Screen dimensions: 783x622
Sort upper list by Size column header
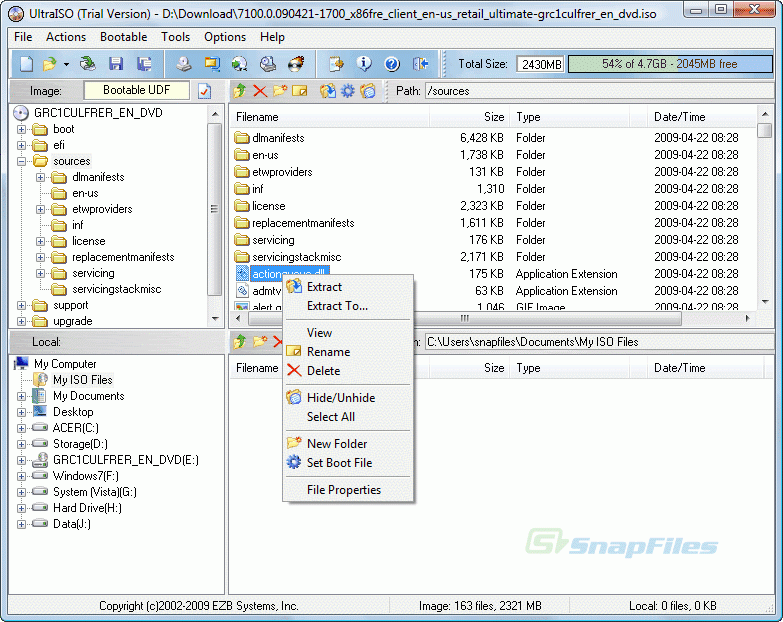[x=468, y=117]
